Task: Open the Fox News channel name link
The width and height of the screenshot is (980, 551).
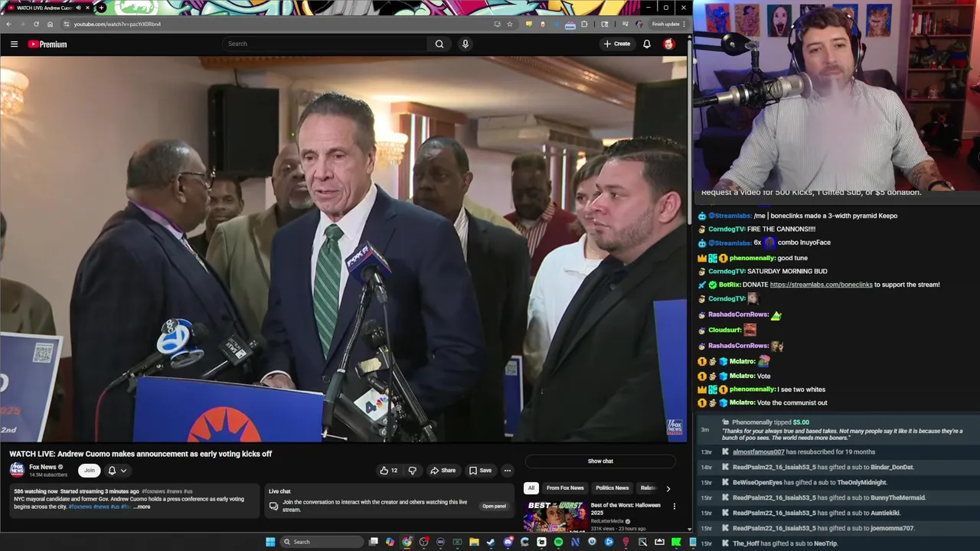Action: [42, 467]
